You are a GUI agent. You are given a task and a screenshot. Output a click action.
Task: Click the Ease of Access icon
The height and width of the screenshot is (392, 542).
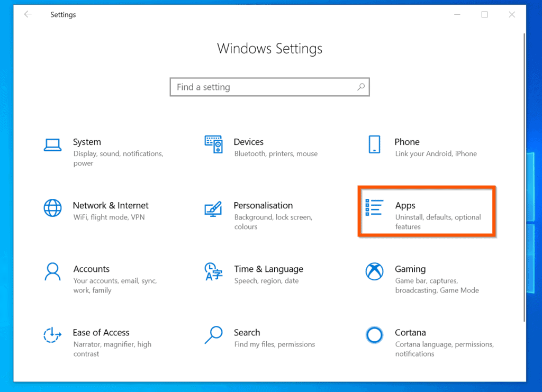(52, 335)
